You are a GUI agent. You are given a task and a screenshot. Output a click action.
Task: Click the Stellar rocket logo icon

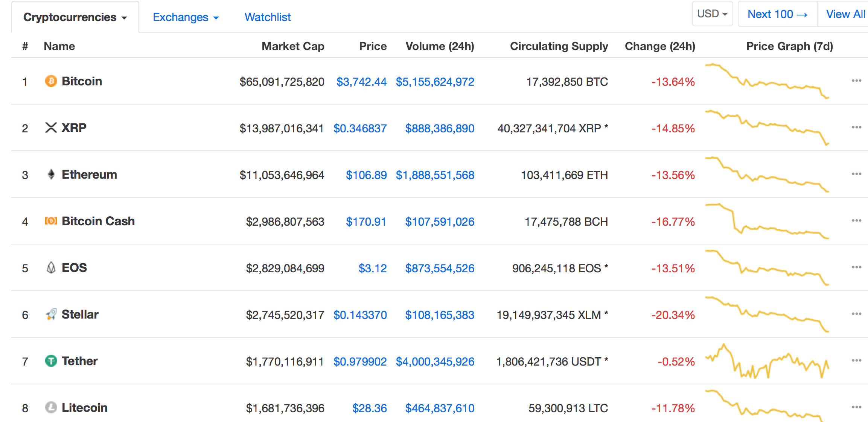(x=51, y=314)
